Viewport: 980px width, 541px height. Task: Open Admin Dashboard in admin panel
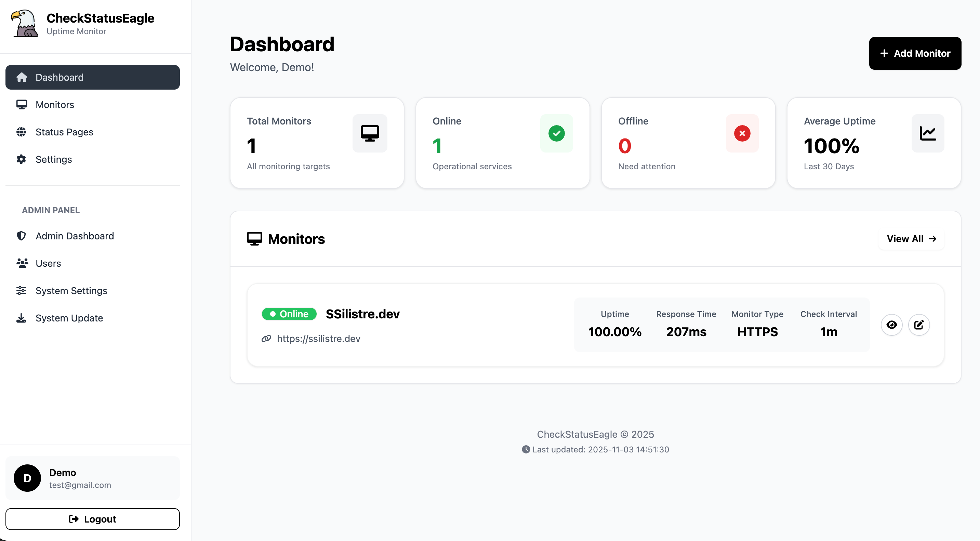[x=75, y=236]
